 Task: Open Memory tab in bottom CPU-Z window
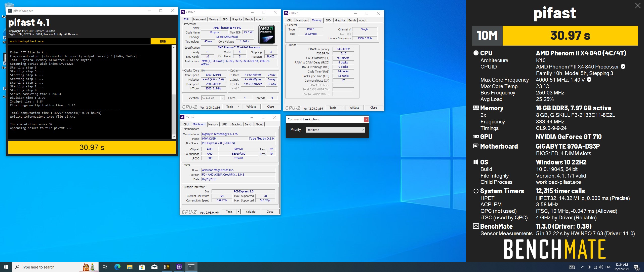click(x=213, y=124)
